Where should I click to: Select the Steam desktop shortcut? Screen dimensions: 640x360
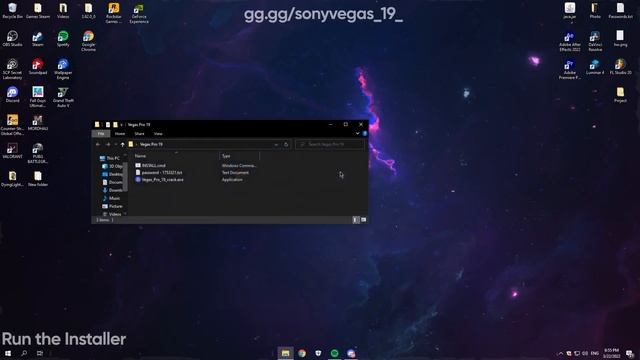(38, 39)
